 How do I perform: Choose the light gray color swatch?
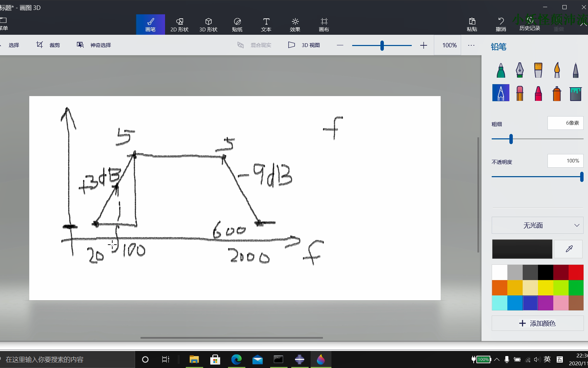pyautogui.click(x=515, y=273)
